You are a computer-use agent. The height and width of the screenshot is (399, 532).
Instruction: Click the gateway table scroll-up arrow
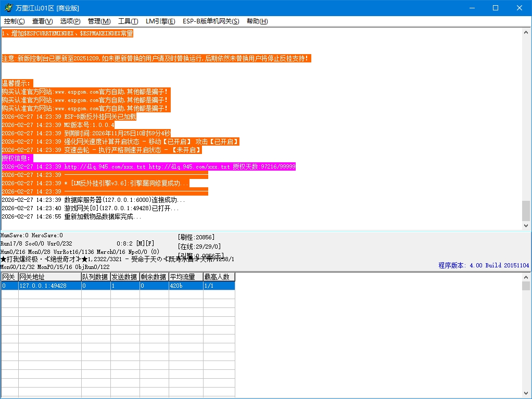tap(526, 277)
